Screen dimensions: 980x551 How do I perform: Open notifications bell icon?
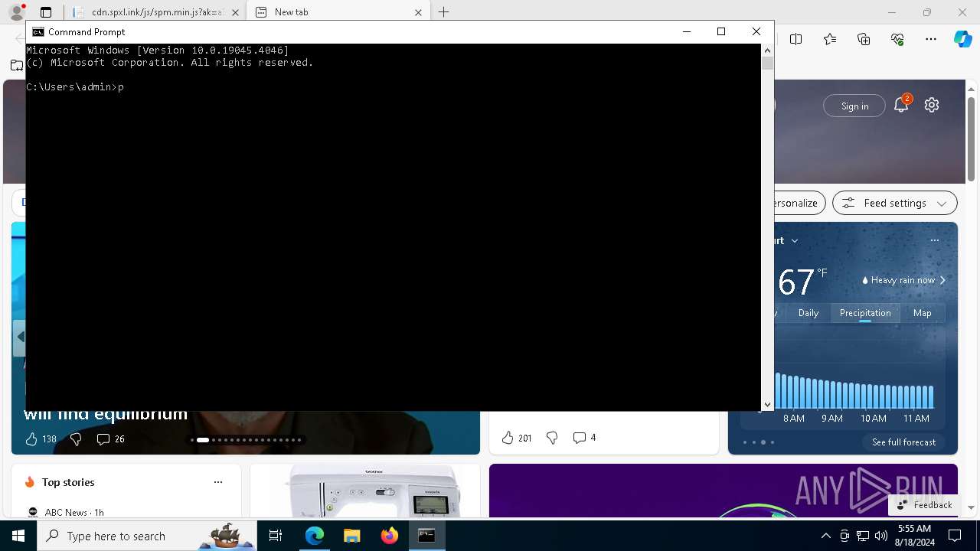(901, 105)
